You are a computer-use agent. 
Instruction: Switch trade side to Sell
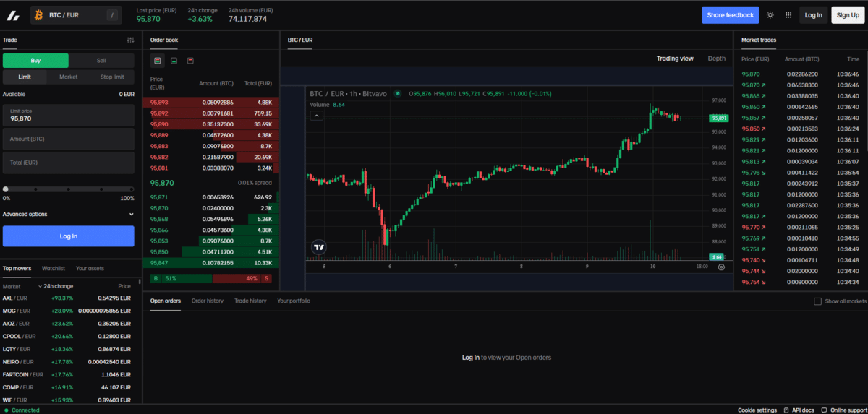(x=101, y=61)
